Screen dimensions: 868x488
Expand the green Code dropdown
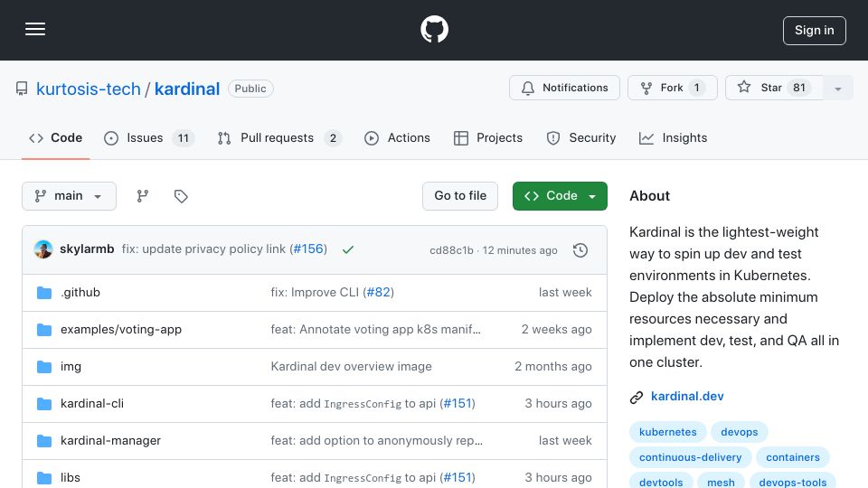[x=560, y=196]
